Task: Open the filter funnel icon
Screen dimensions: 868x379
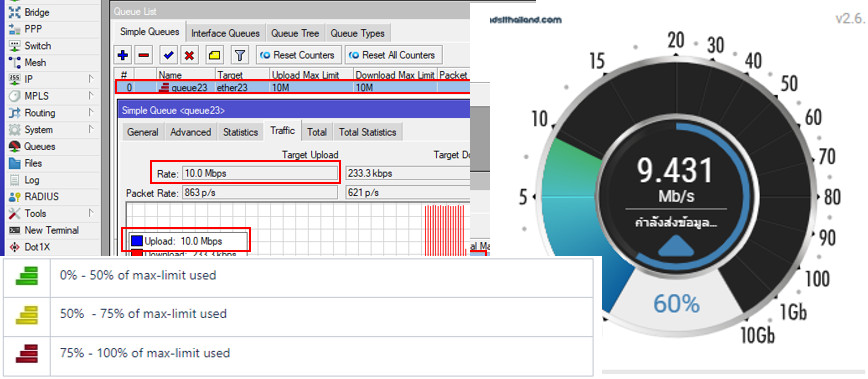Action: coord(239,55)
